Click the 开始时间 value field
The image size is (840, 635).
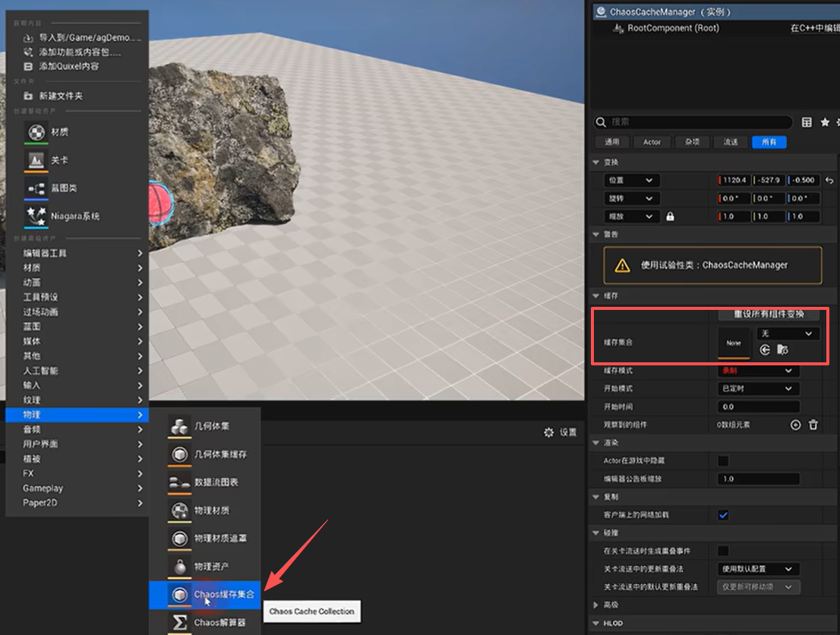758,407
